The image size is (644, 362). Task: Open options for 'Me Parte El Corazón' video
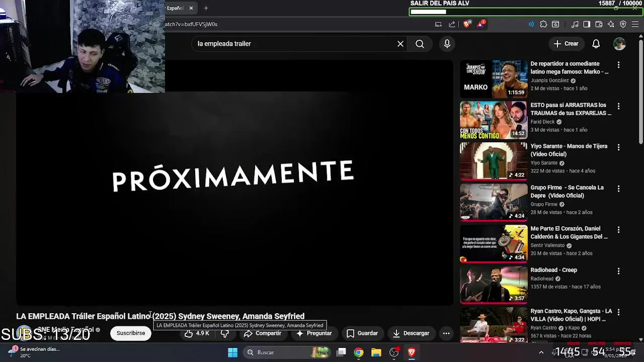618,230
